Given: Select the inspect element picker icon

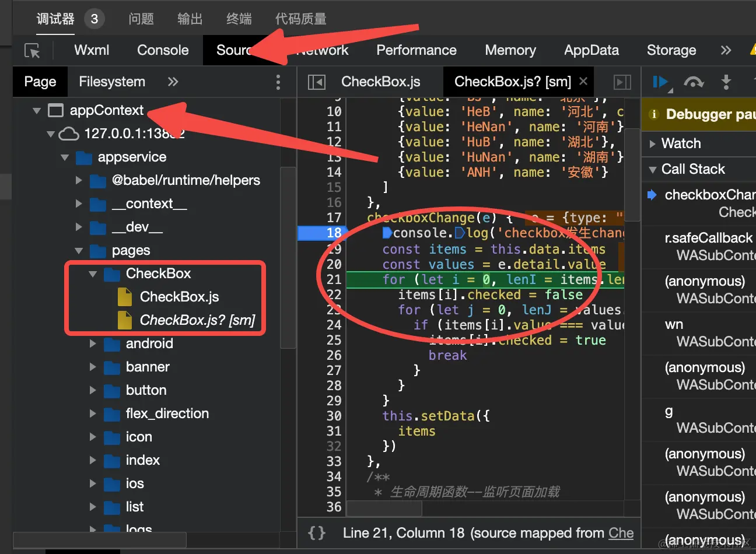Looking at the screenshot, I should click(33, 51).
